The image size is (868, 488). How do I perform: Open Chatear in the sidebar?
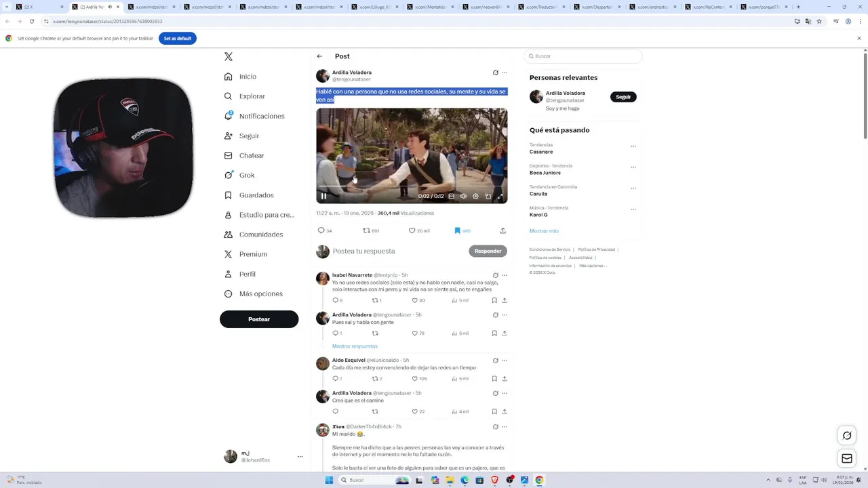tap(244, 155)
